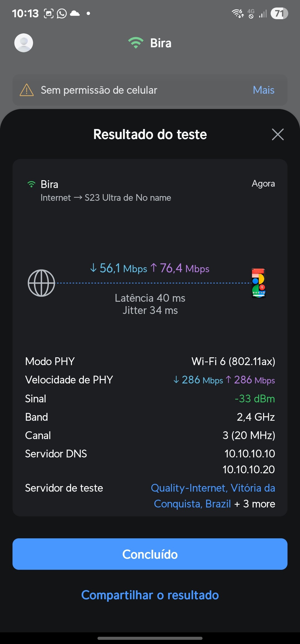300x644 pixels.
Task: Expand the '+ 3 more' servers
Action: [255, 504]
